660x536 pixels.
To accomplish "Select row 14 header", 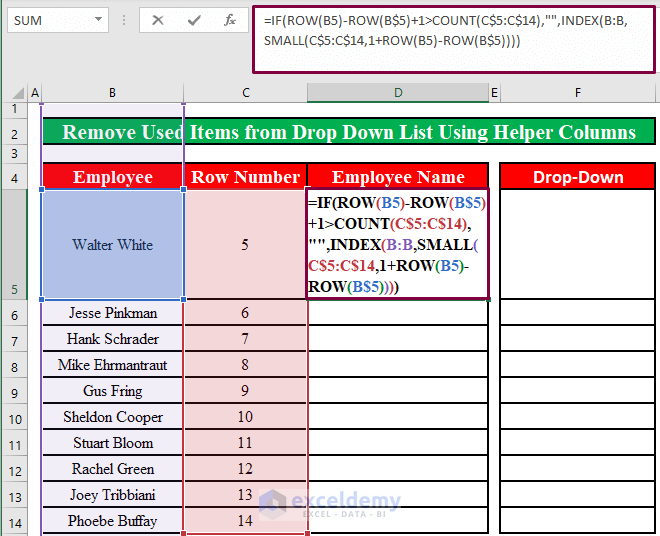I will (x=15, y=523).
